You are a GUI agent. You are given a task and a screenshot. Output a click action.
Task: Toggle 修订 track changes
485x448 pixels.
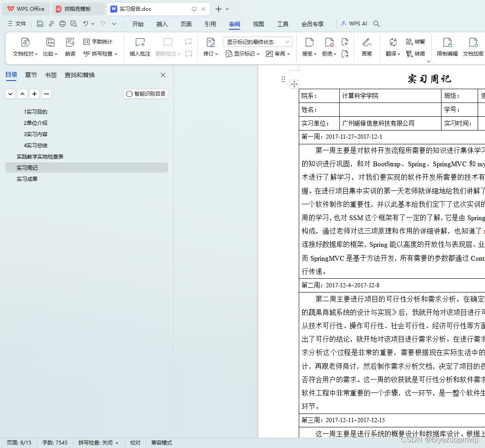[211, 47]
